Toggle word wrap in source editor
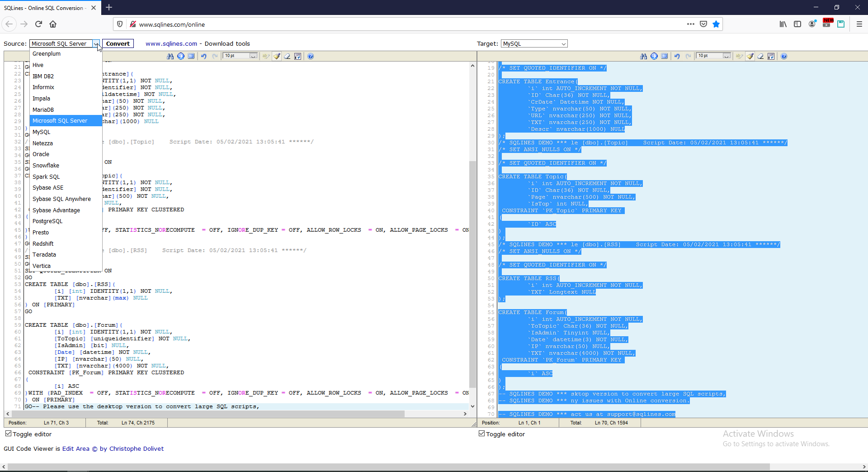The height and width of the screenshot is (472, 868). [298, 56]
